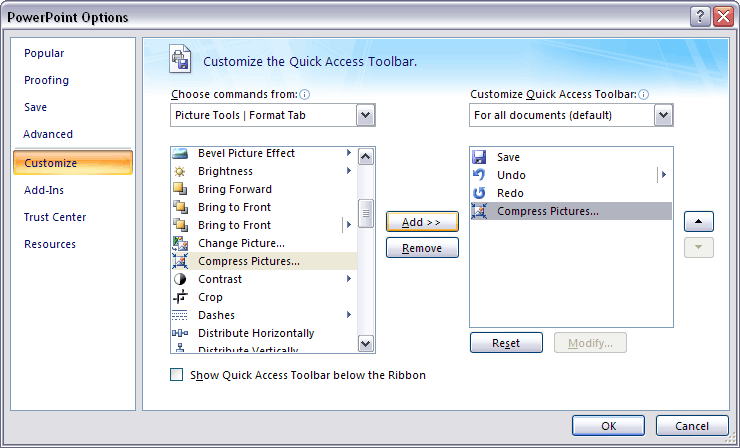
Task: Close the PowerPoint Options dialog
Action: [723, 17]
